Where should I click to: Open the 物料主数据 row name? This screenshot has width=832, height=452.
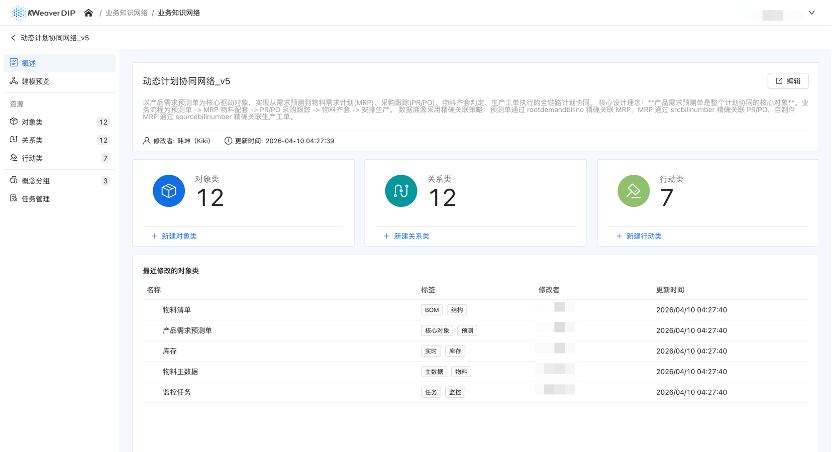coord(180,372)
